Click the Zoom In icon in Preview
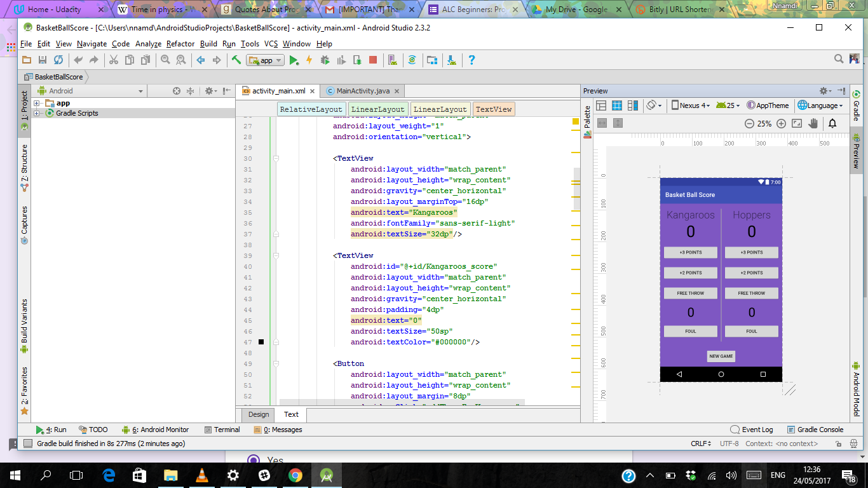868x488 pixels. 781,124
